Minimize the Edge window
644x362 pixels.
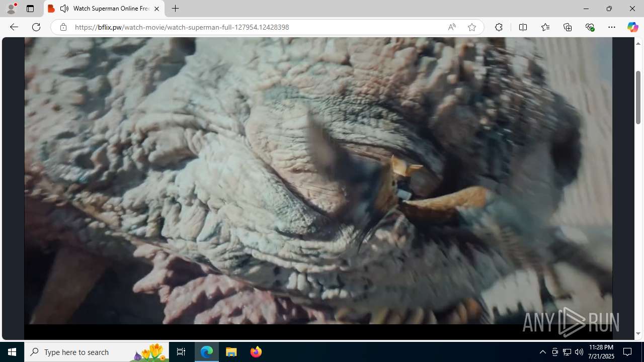coord(586,9)
